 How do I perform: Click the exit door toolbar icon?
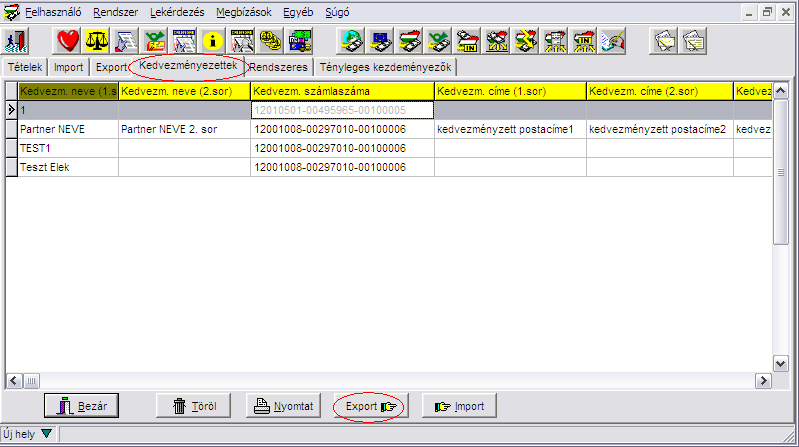[17, 41]
